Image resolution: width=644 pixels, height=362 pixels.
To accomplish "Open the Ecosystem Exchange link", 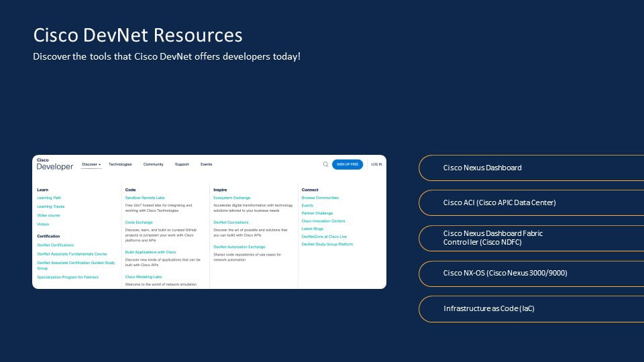I will [231, 198].
